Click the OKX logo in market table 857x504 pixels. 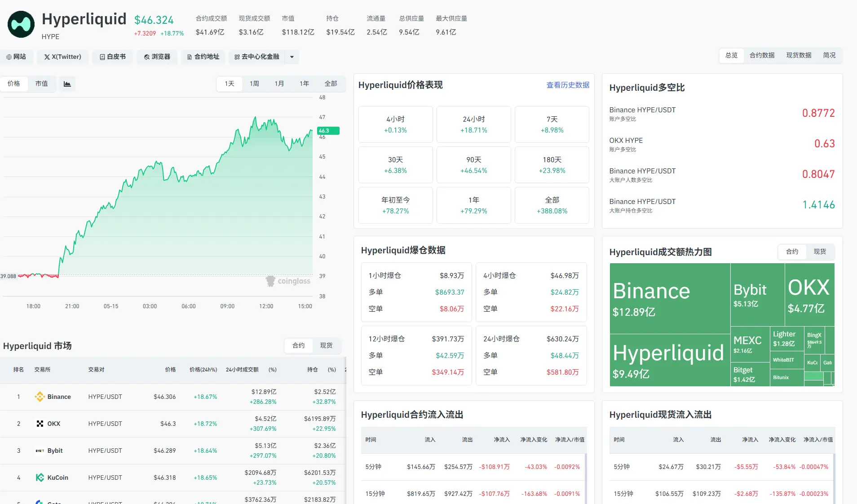click(40, 424)
